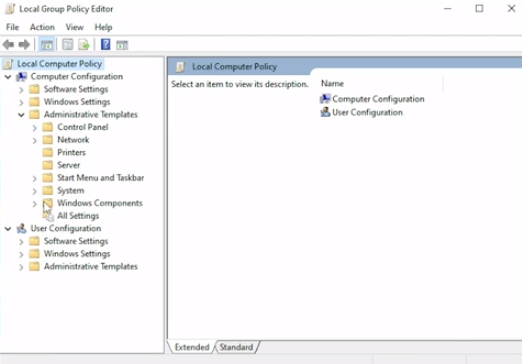
Task: Expand the Windows Components node
Action: tap(35, 204)
